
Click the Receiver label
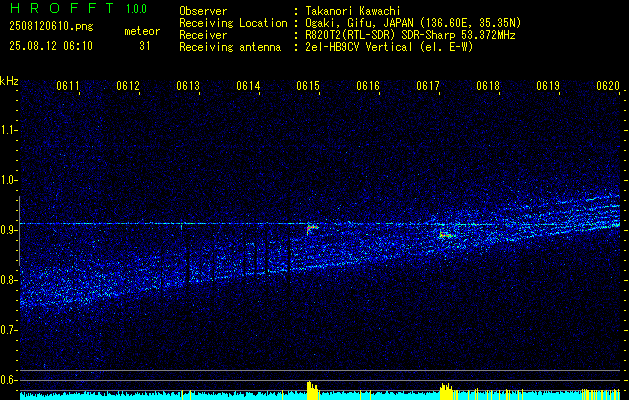click(203, 35)
